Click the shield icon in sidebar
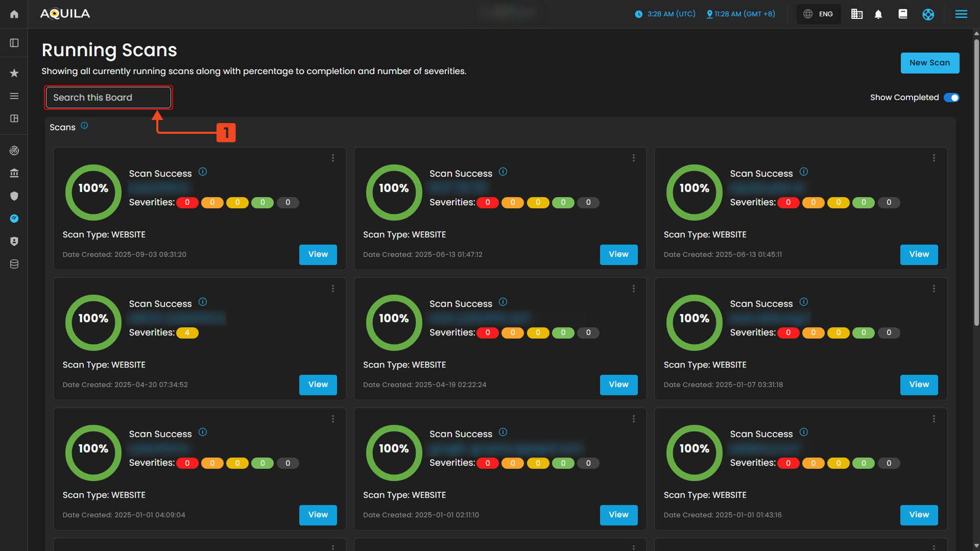The height and width of the screenshot is (551, 980). click(x=14, y=196)
